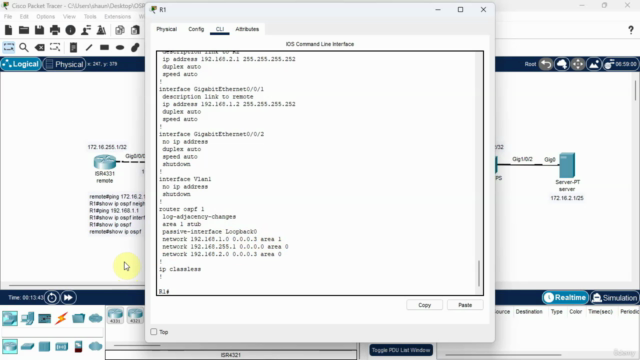
Task: Click the Root navigation label
Action: 530,64
